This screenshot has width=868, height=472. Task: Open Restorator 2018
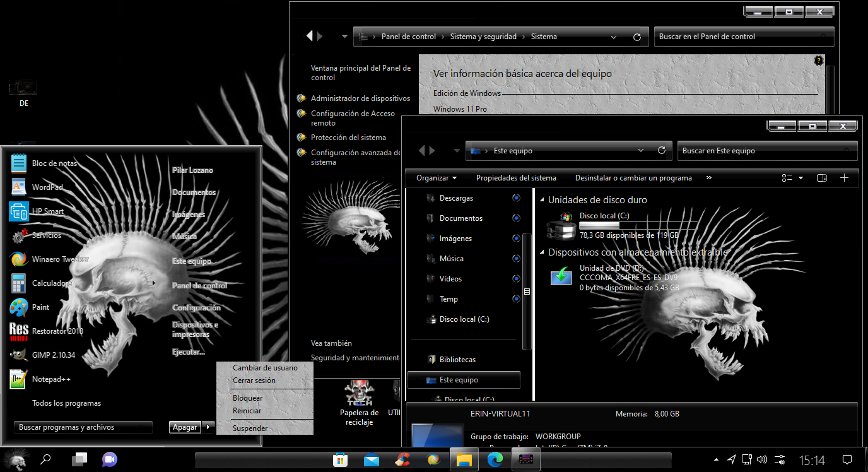[x=58, y=331]
